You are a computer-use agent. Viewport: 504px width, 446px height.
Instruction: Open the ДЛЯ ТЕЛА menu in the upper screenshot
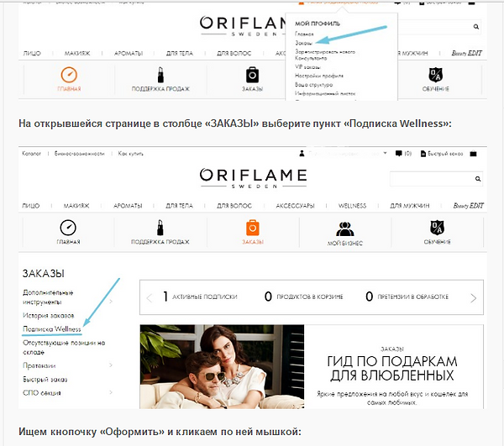pos(180,54)
